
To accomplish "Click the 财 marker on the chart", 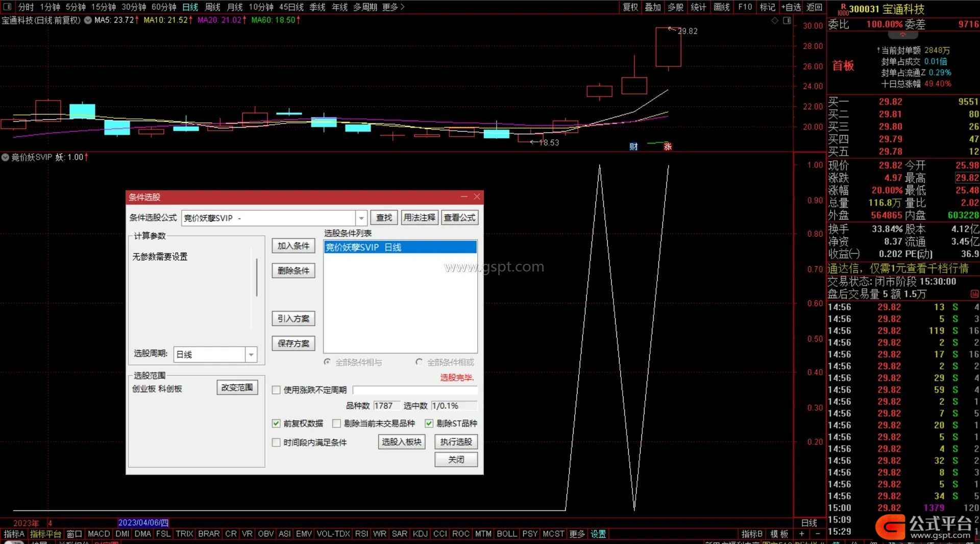I will click(x=633, y=146).
